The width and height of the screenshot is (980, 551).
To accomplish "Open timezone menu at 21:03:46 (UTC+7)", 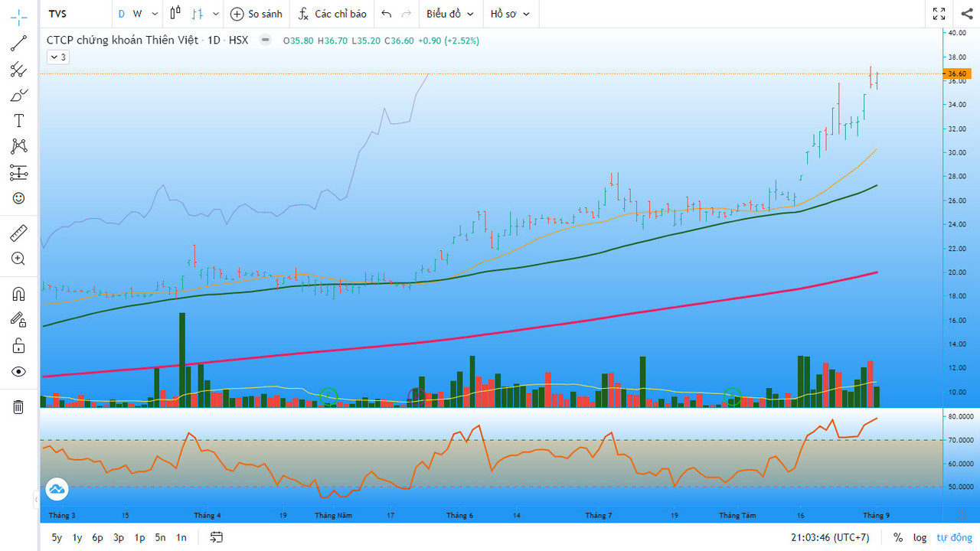I will tap(830, 537).
